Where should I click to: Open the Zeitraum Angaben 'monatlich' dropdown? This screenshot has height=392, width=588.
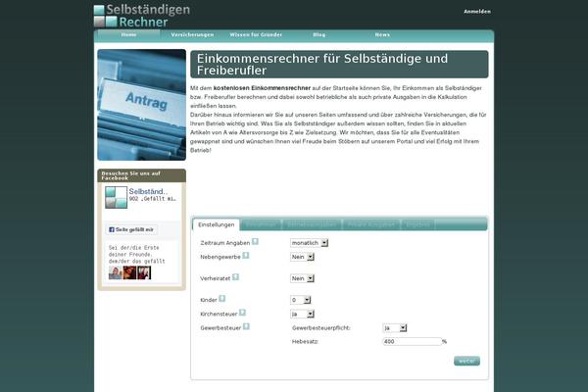(310, 243)
